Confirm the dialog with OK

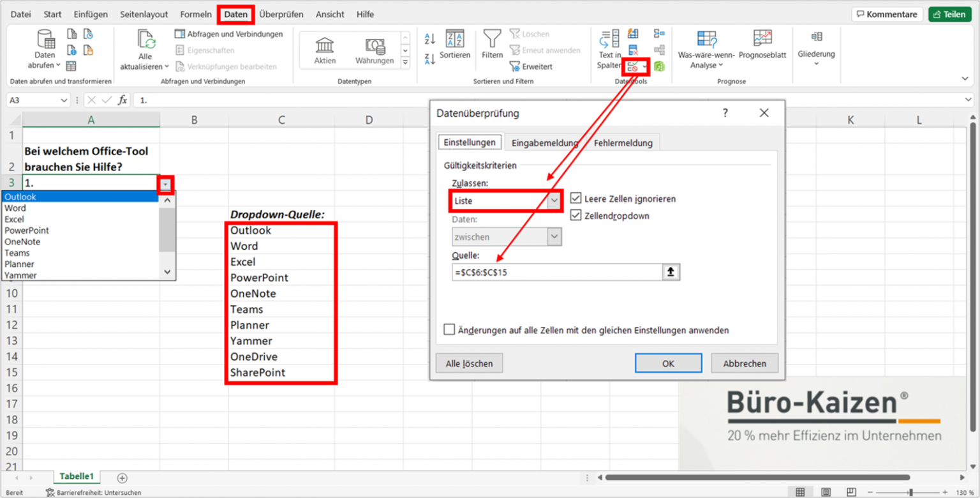tap(668, 363)
